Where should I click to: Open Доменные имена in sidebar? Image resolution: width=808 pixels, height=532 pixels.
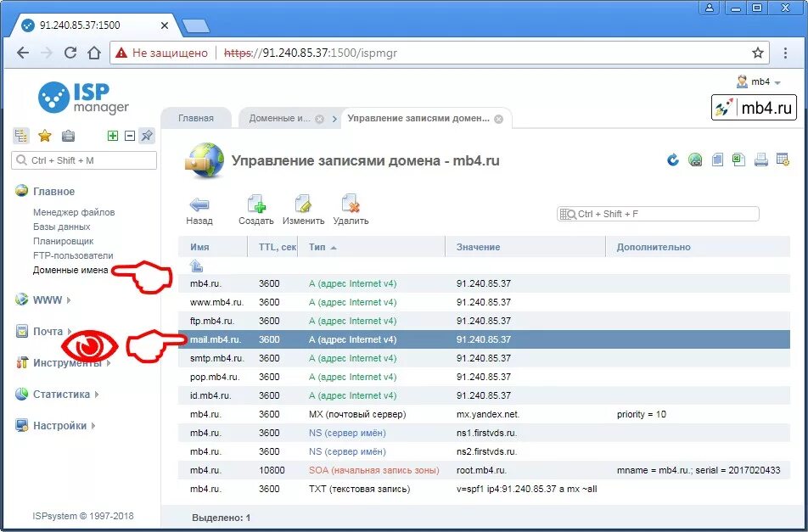pos(70,270)
